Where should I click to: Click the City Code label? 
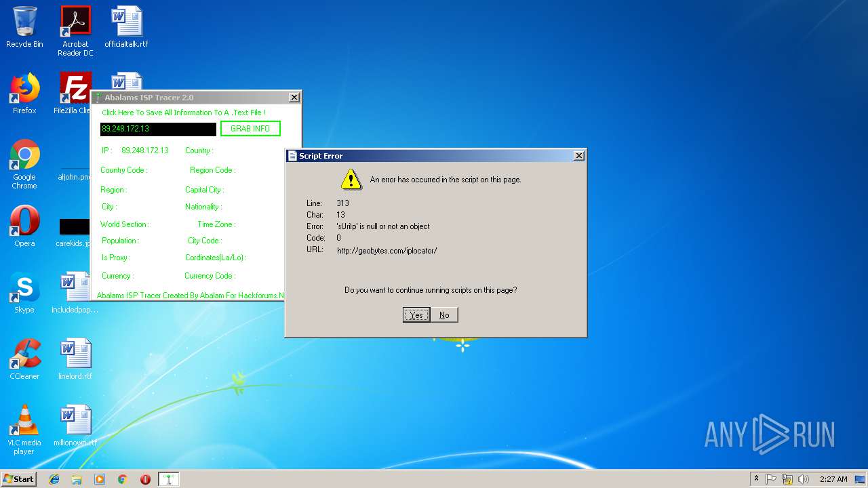[x=205, y=241]
